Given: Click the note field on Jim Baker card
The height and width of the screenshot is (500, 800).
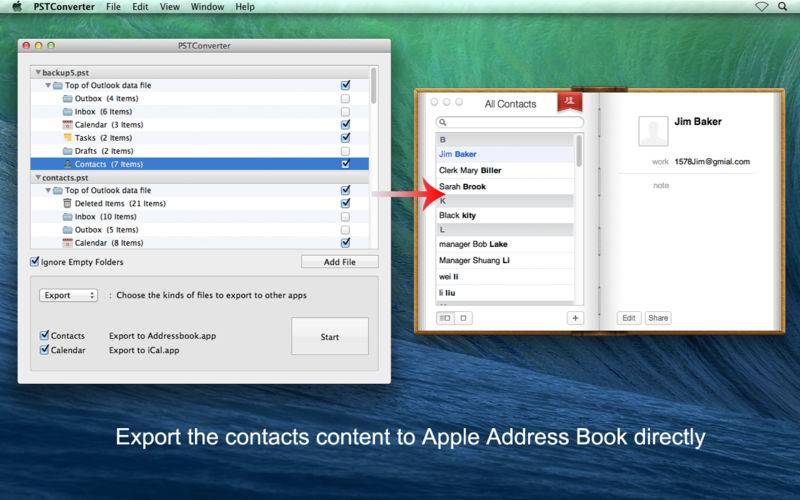Looking at the screenshot, I should tap(661, 185).
